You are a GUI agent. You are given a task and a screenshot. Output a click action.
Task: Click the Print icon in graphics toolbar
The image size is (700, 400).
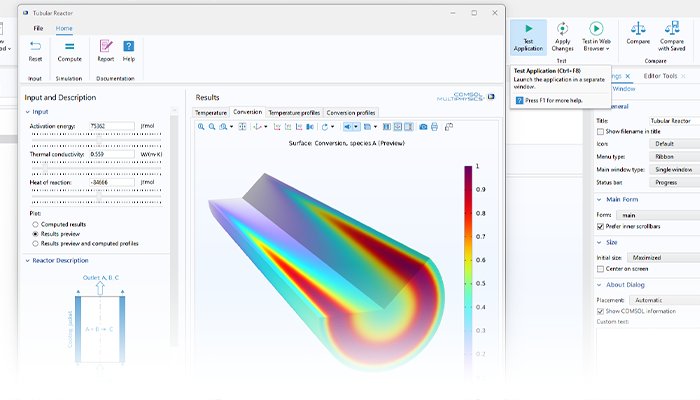pyautogui.click(x=434, y=127)
